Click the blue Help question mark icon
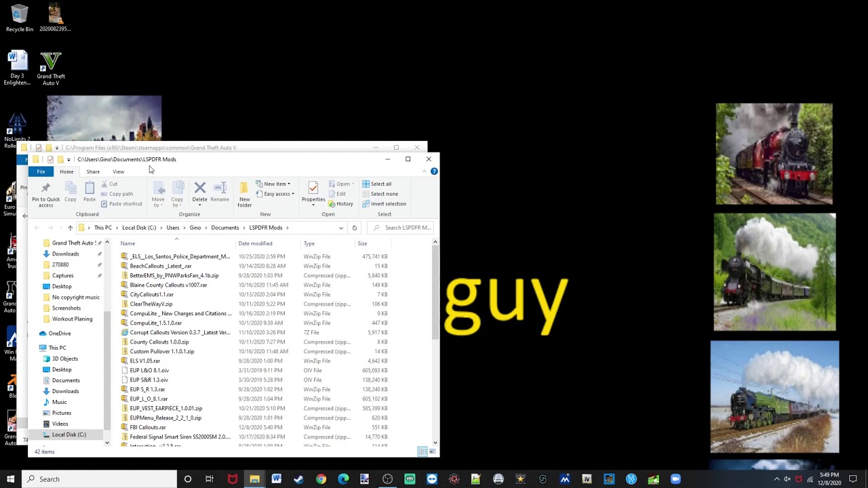 click(x=434, y=171)
